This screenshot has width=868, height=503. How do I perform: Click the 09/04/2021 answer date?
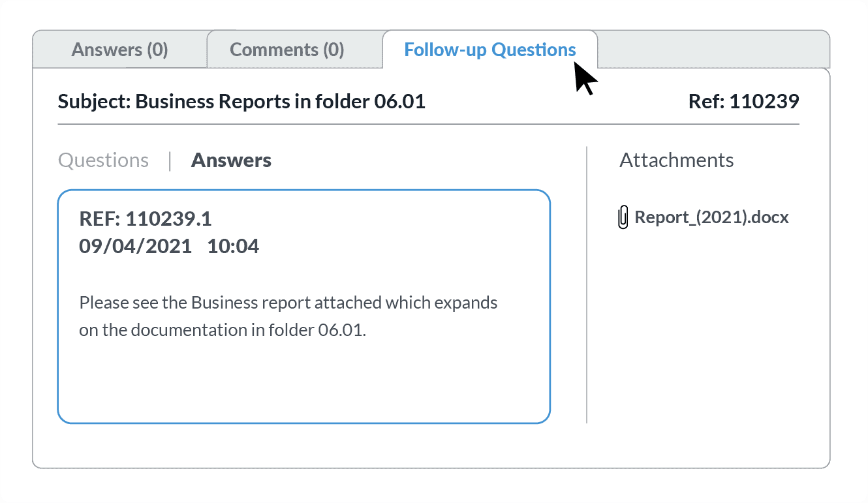(x=135, y=246)
